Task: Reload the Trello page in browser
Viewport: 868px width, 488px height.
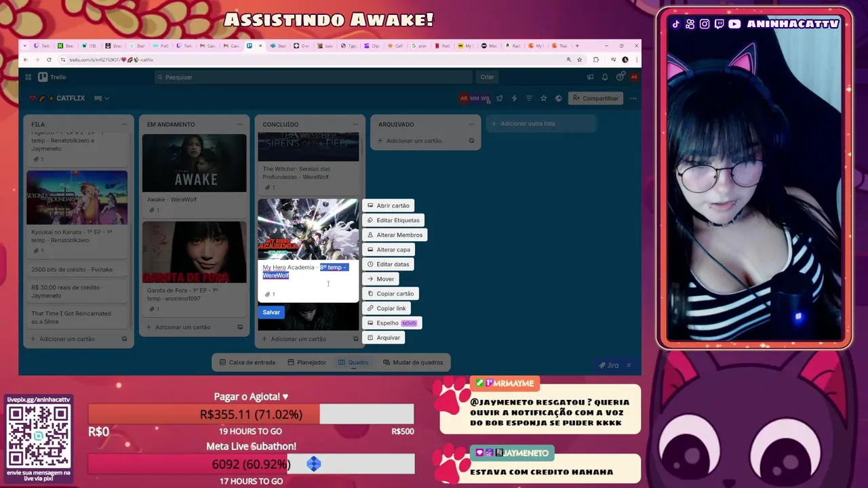Action: click(x=49, y=60)
